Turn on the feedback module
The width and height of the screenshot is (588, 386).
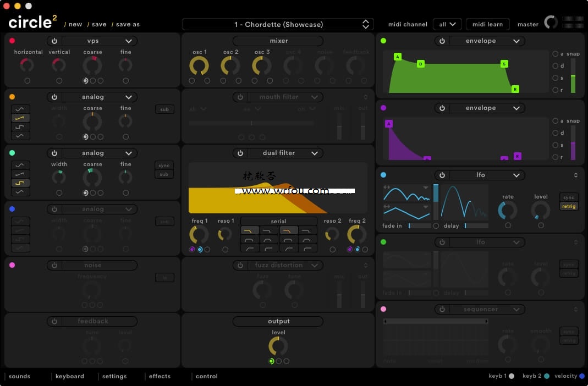click(x=54, y=322)
